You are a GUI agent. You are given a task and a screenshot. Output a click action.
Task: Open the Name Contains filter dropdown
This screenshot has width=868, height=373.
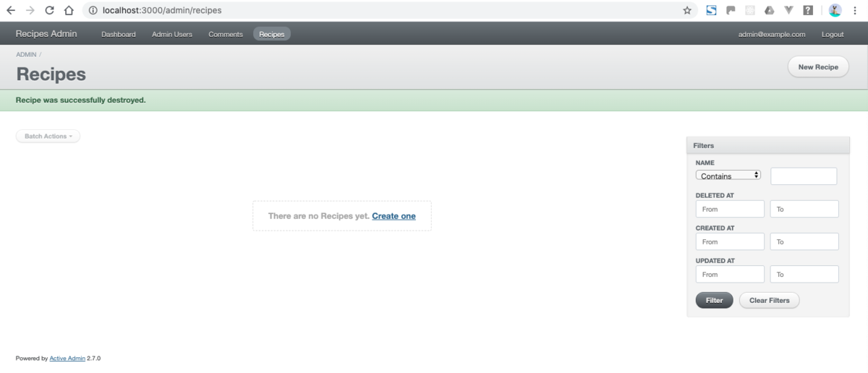(728, 175)
